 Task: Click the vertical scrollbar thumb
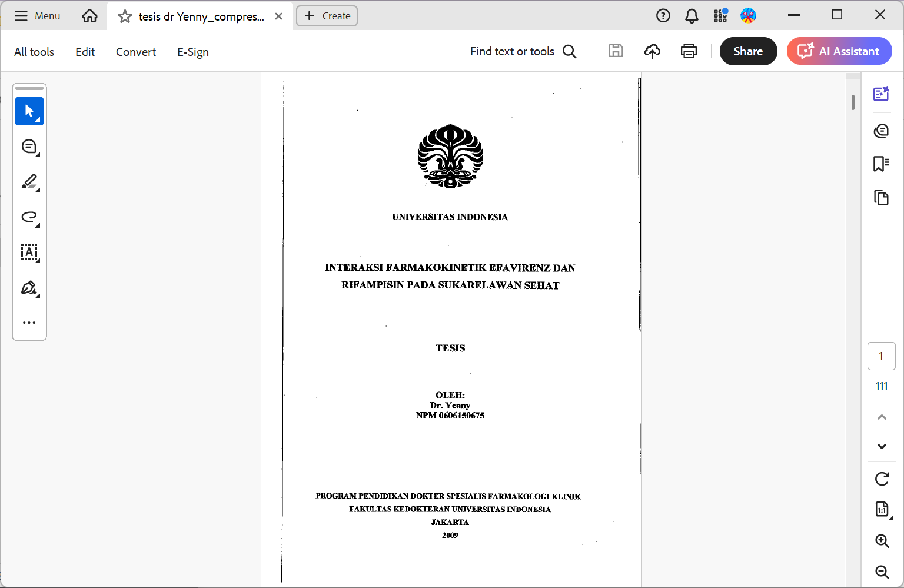853,102
